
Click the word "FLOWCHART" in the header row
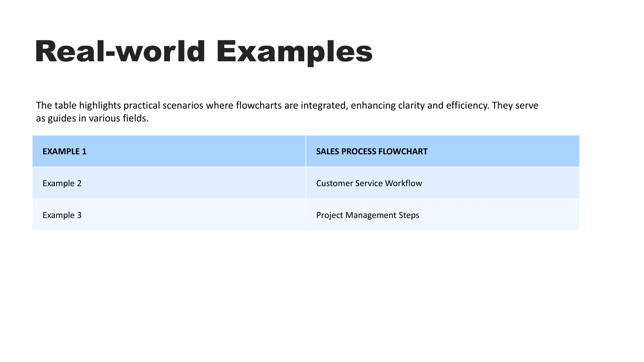[x=403, y=151]
